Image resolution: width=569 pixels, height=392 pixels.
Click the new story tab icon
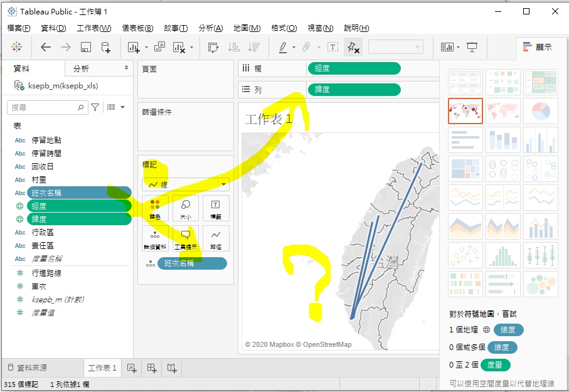[x=172, y=368]
